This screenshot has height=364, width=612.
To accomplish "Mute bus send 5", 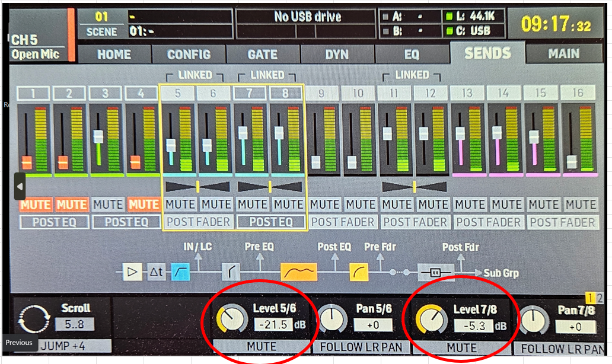I will 180,204.
